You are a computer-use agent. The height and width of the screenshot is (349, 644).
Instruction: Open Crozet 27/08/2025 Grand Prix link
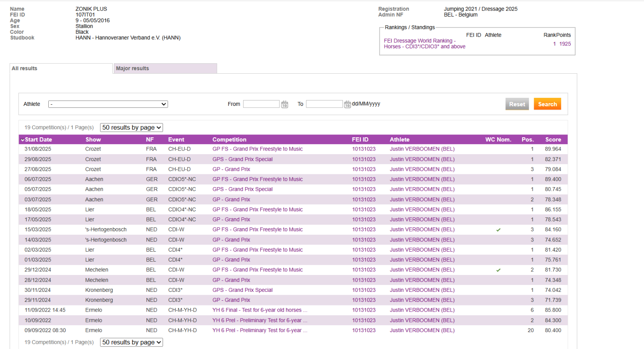click(x=231, y=169)
